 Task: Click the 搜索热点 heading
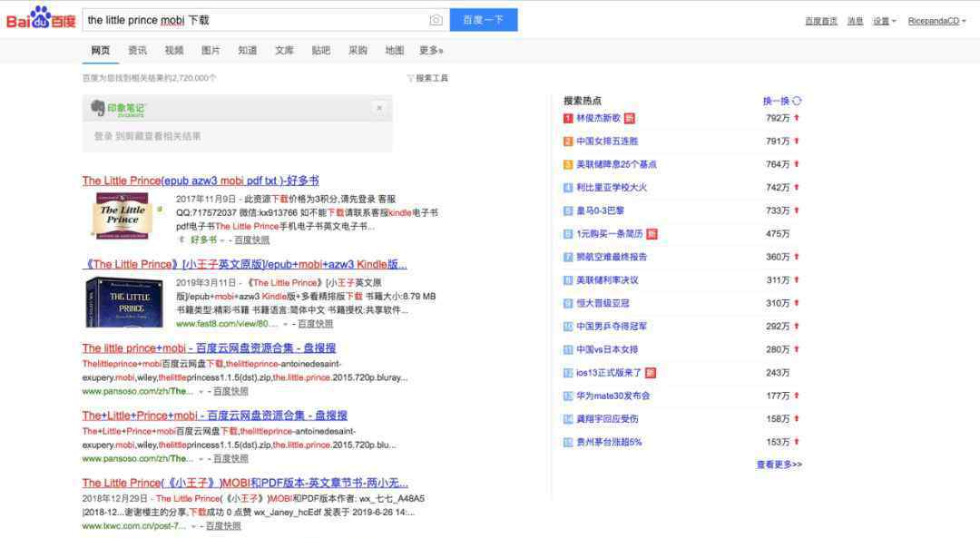tap(583, 101)
